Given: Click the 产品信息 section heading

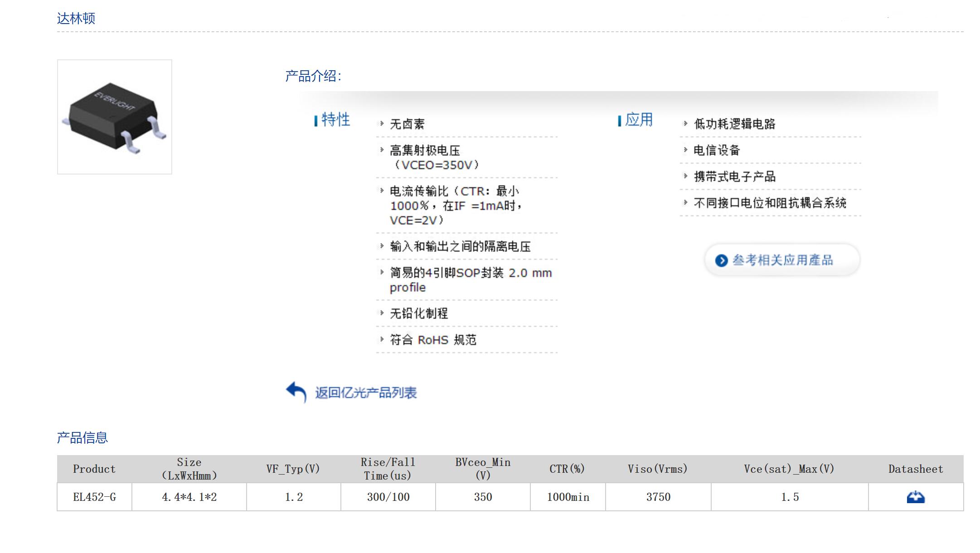Looking at the screenshot, I should click(82, 437).
